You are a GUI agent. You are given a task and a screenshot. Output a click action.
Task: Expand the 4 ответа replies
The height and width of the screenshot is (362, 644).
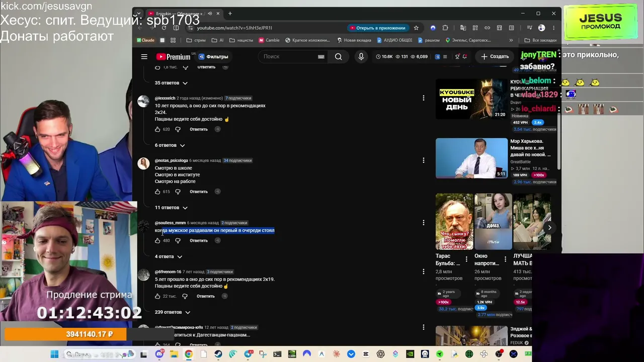[x=169, y=256]
